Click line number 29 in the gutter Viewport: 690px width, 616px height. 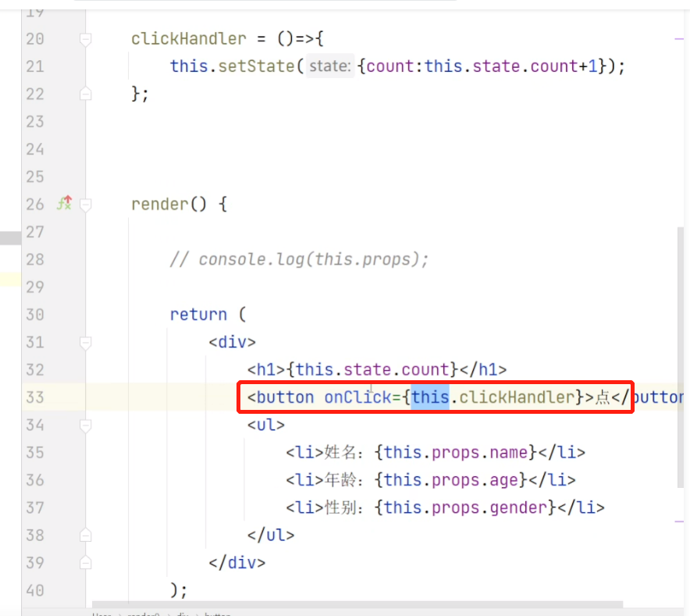coord(35,287)
